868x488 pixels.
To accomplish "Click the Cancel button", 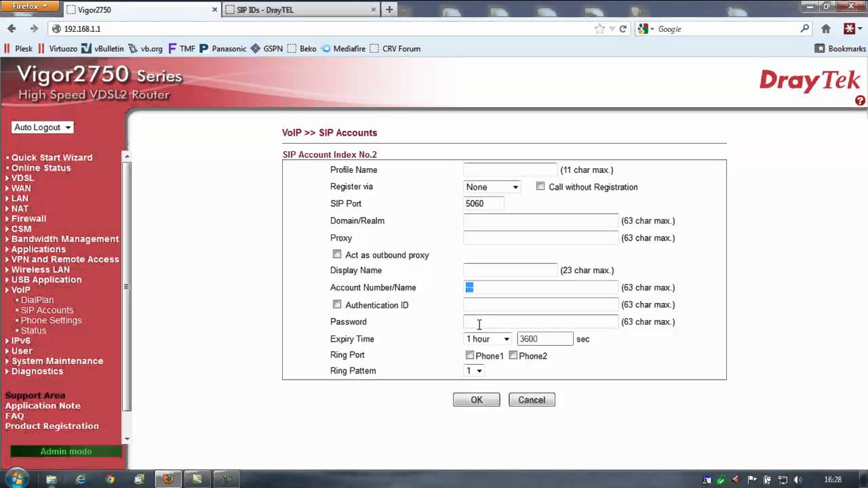I will tap(532, 400).
